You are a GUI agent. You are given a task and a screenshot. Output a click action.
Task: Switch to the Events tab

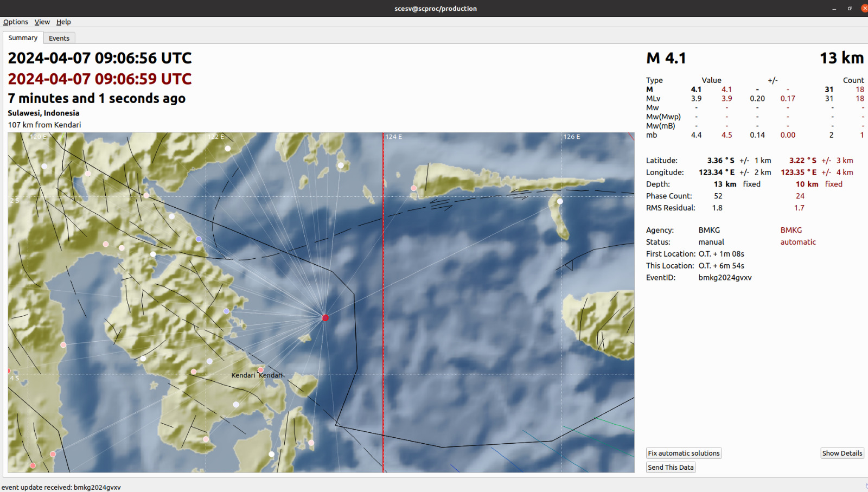click(59, 38)
